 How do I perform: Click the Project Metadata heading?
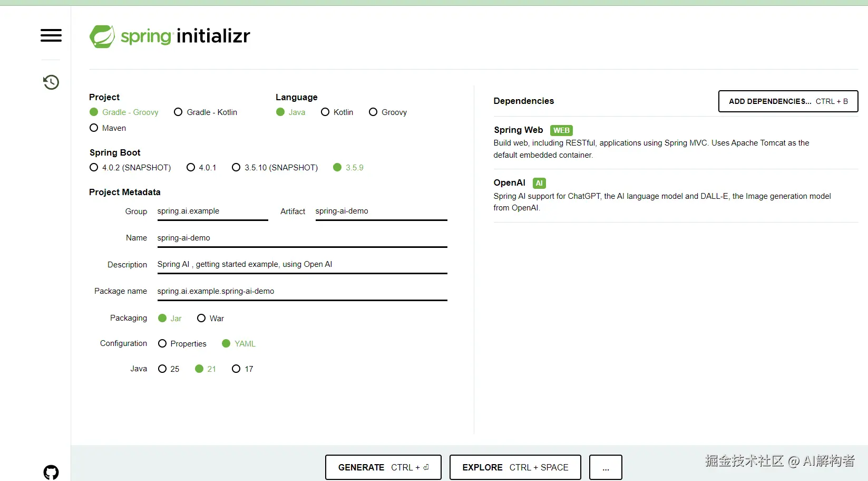125,192
